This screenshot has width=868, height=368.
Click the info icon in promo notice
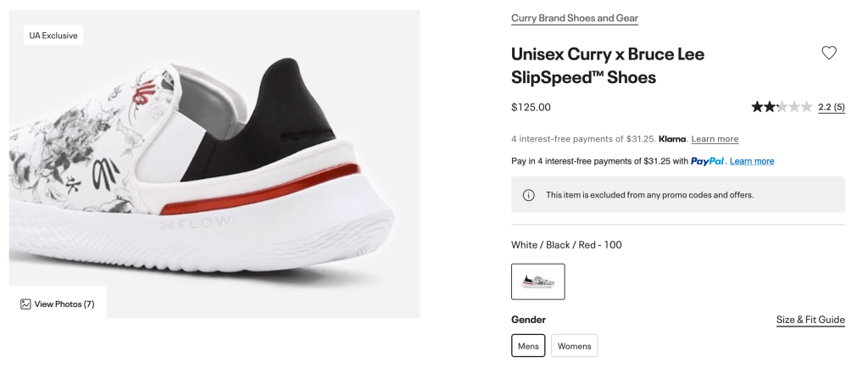[529, 195]
